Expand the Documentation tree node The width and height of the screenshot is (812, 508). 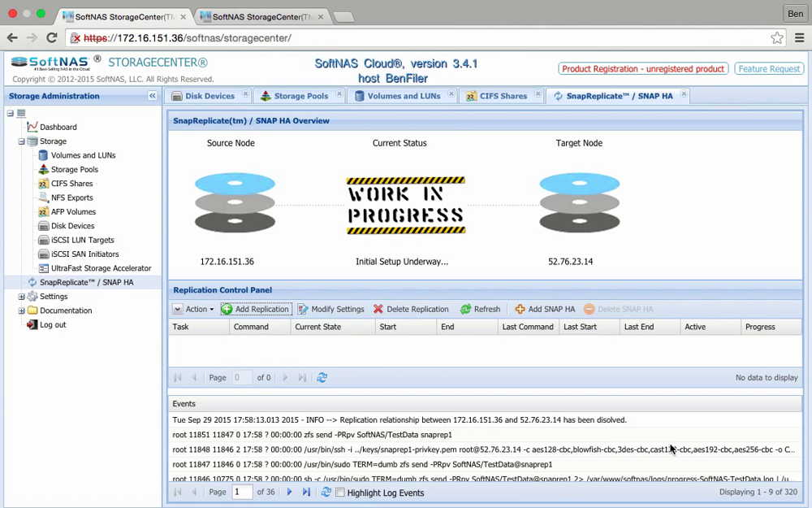(21, 310)
